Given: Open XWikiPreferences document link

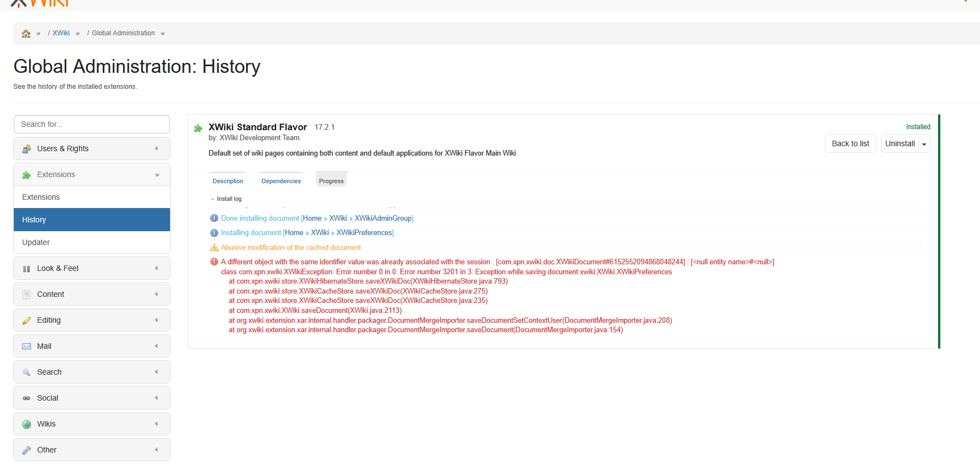Looking at the screenshot, I should coord(364,233).
